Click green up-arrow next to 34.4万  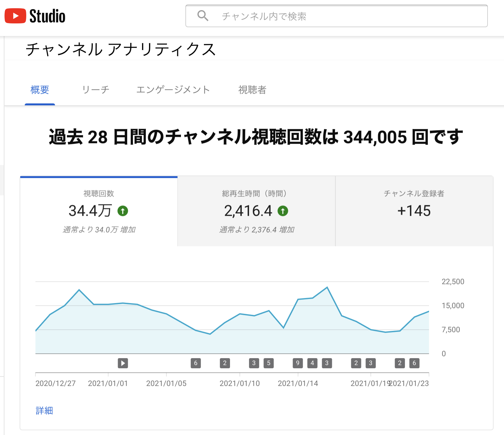tap(123, 211)
